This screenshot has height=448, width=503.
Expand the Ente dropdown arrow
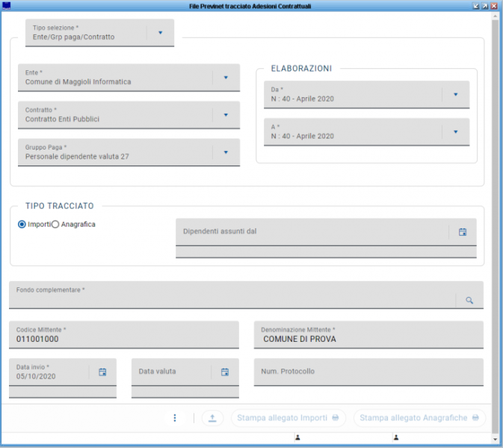coord(226,77)
